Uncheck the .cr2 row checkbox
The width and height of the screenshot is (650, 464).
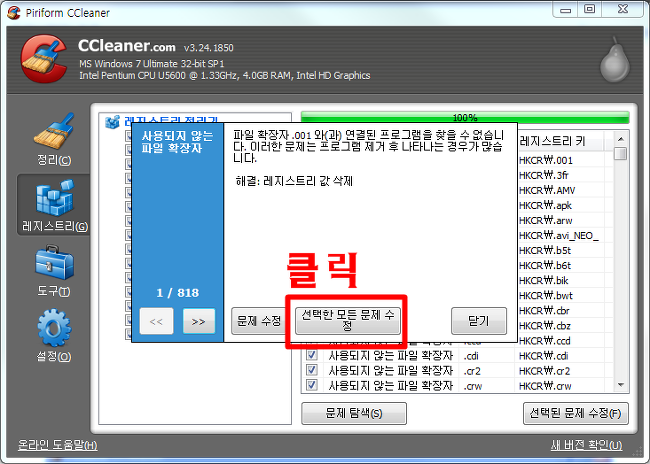pyautogui.click(x=312, y=370)
